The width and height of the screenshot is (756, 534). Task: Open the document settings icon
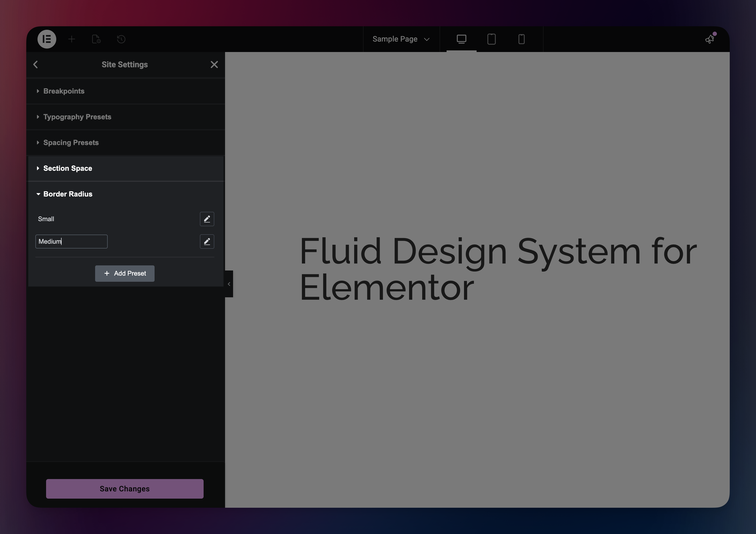96,39
